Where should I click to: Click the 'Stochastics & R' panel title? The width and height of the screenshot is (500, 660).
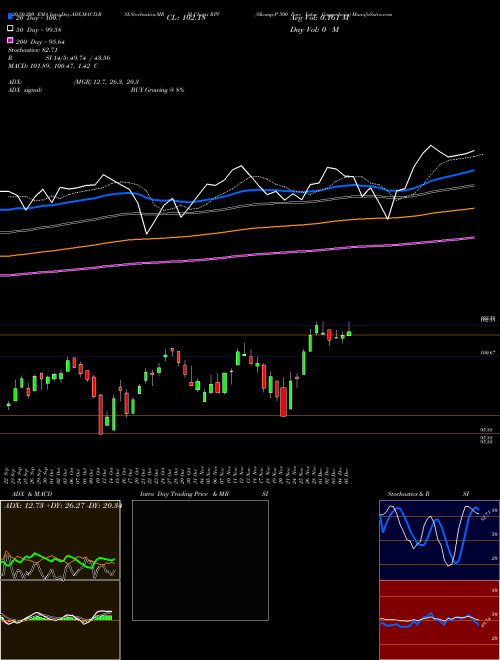(409, 494)
